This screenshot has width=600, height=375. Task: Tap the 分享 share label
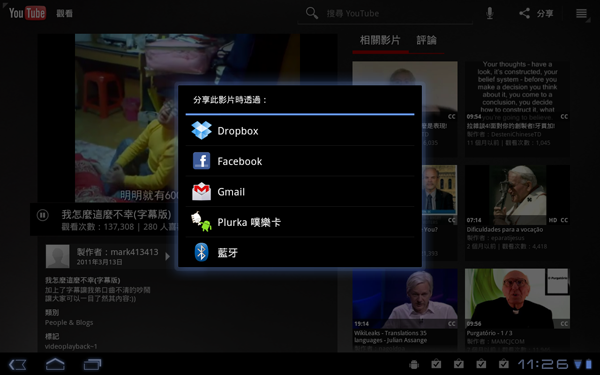tap(545, 14)
